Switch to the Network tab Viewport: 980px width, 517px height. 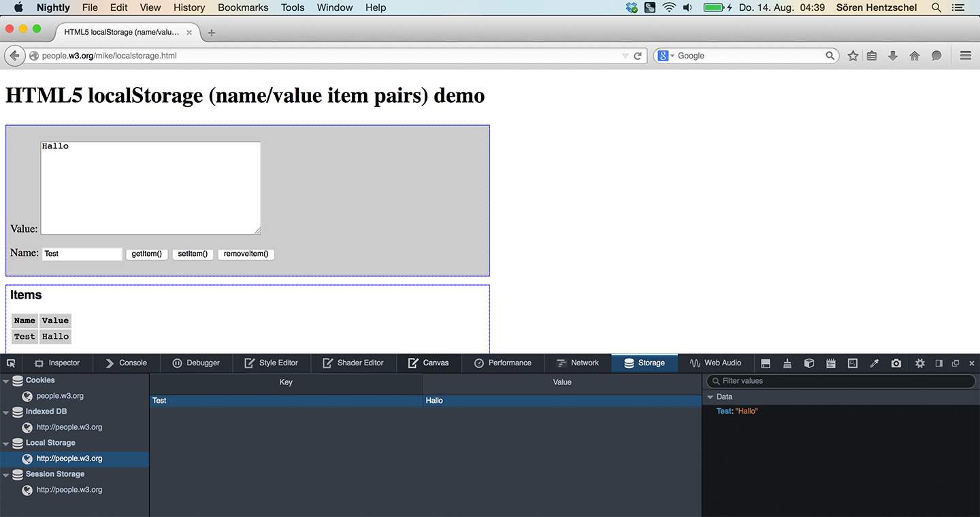(577, 363)
